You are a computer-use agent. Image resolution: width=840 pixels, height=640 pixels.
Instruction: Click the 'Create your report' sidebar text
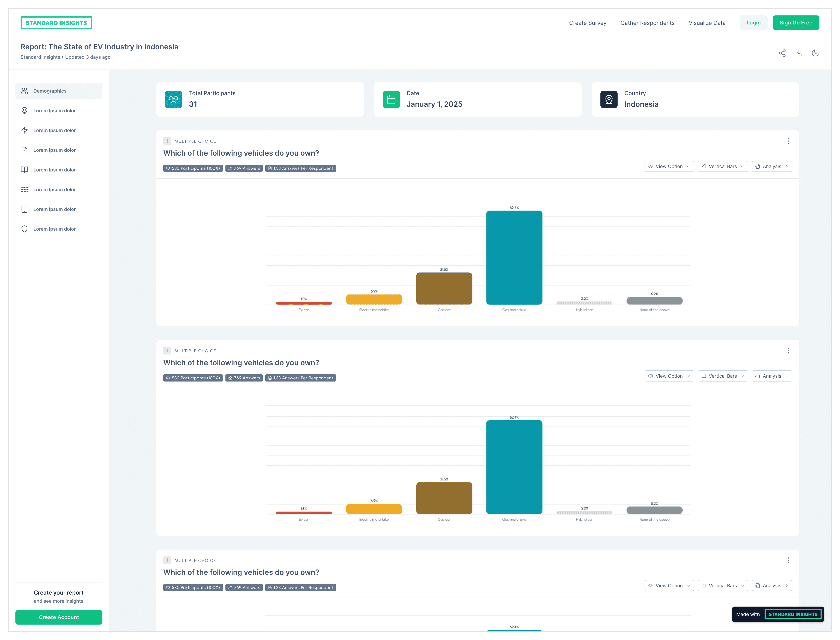click(59, 593)
